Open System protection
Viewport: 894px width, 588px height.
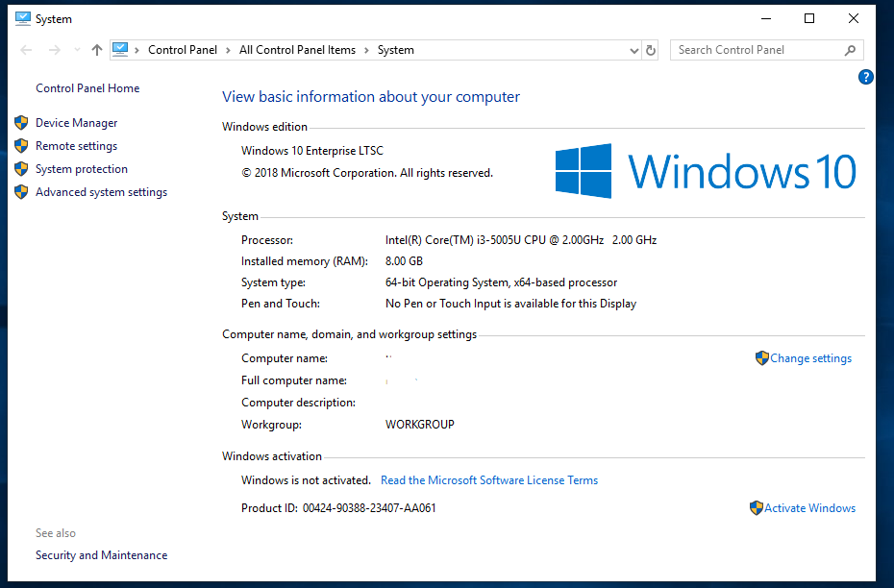coord(82,169)
